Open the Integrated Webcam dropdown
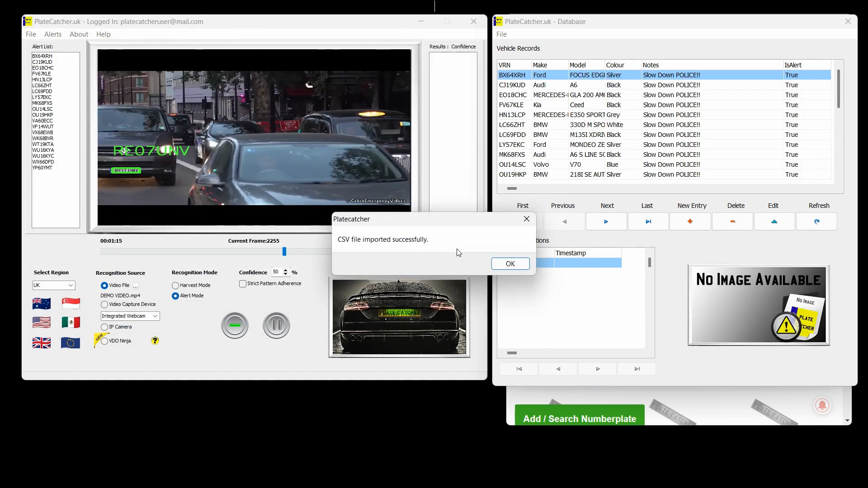The image size is (868, 488). pos(130,316)
